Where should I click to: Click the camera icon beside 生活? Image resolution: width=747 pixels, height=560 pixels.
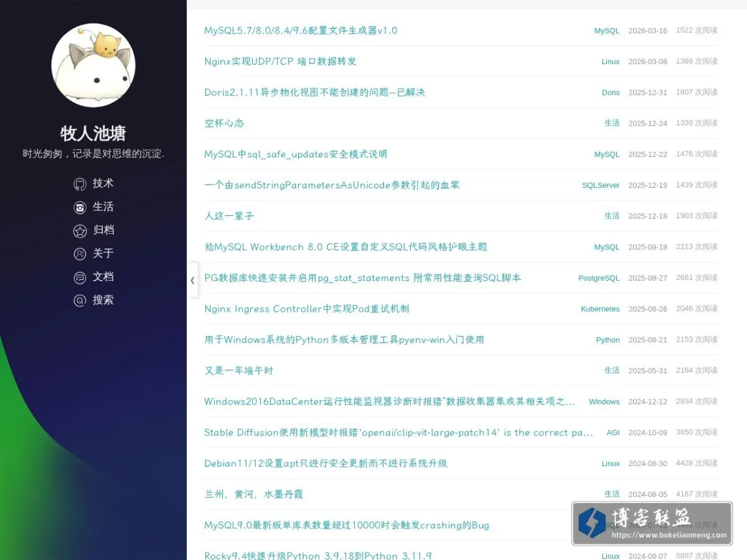80,207
